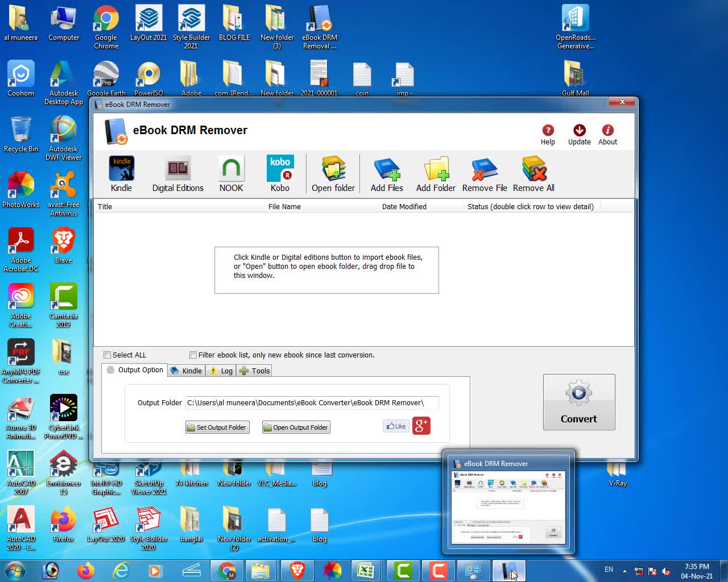The width and height of the screenshot is (728, 582).
Task: Open the Recycle Bin on desktop
Action: [x=20, y=135]
